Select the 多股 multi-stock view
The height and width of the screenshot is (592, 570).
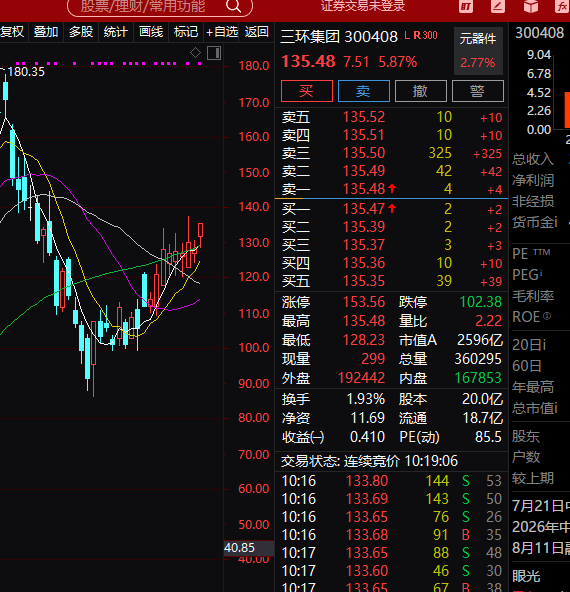[81, 32]
